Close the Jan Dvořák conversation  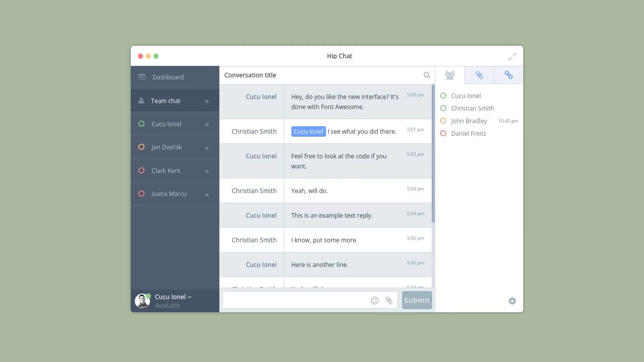207,147
